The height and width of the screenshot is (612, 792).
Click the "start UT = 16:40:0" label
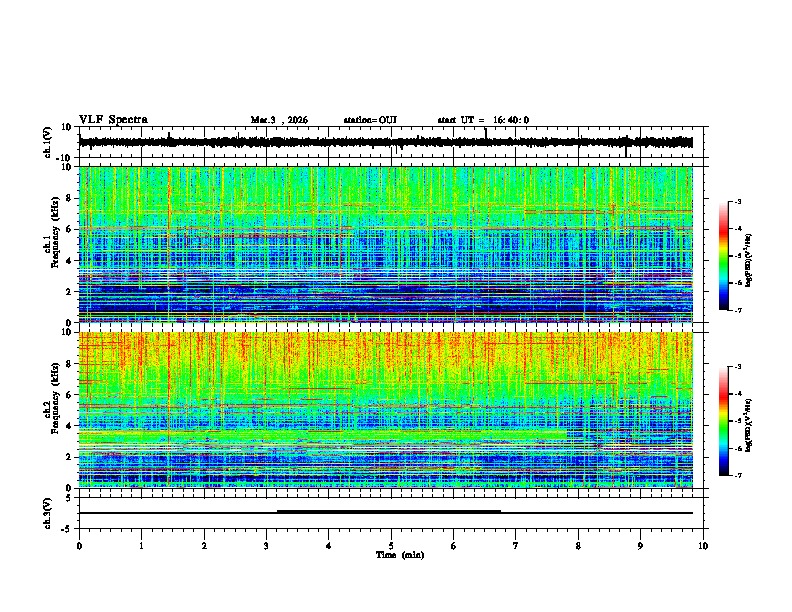pos(483,120)
